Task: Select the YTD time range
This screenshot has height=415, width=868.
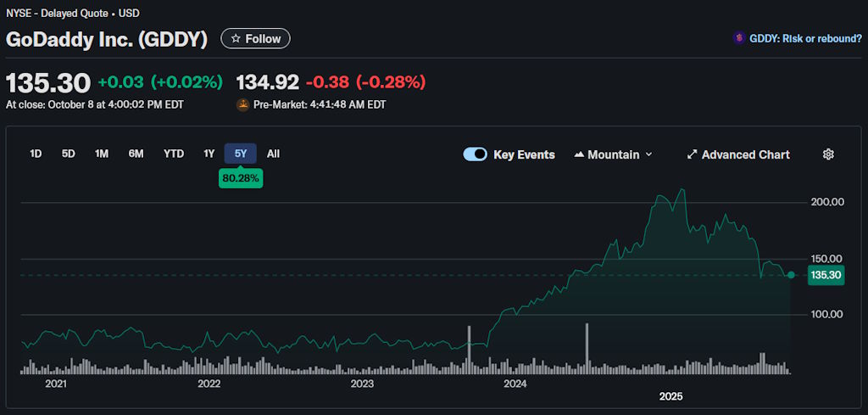Action: click(174, 154)
